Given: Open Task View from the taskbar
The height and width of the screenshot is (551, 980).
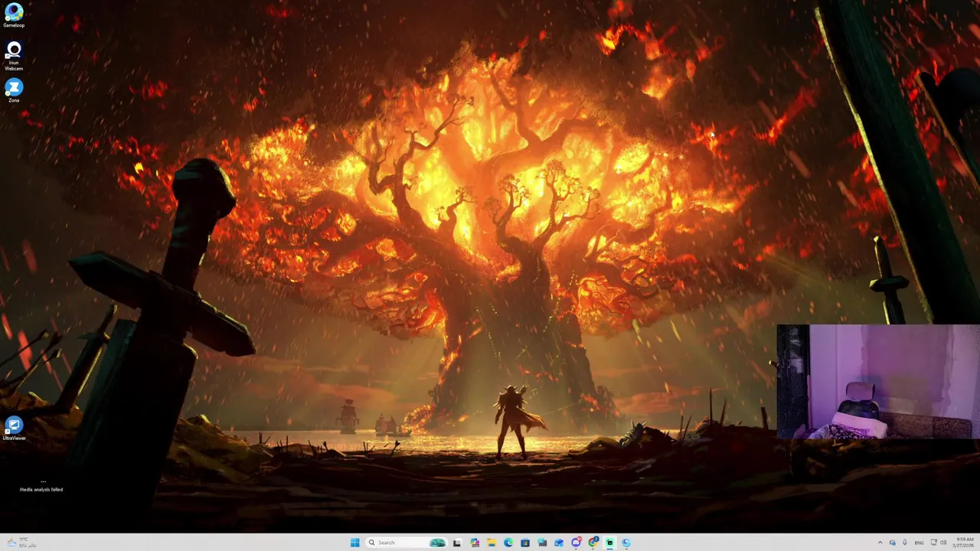Looking at the screenshot, I should click(x=456, y=543).
